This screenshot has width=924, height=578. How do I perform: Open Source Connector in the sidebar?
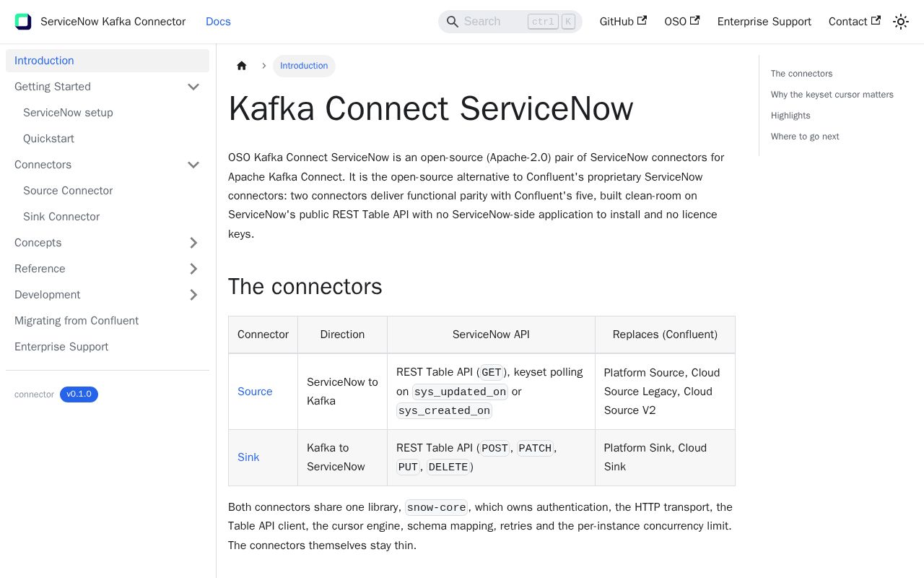(x=112, y=191)
